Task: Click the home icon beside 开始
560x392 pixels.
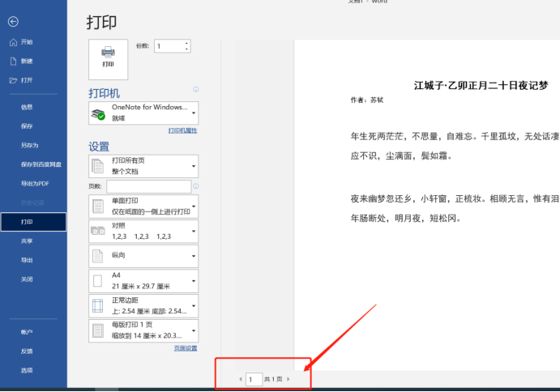Action: [x=13, y=42]
